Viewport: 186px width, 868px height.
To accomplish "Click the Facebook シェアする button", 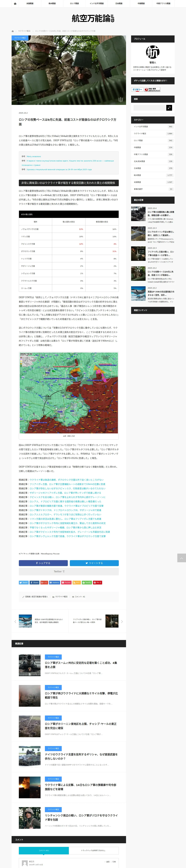I will [43, 563].
